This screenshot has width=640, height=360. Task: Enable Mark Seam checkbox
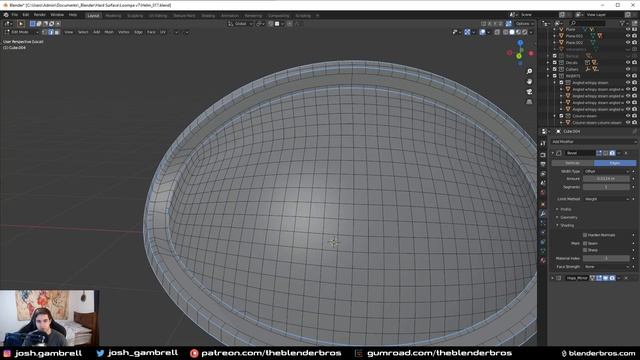585,243
